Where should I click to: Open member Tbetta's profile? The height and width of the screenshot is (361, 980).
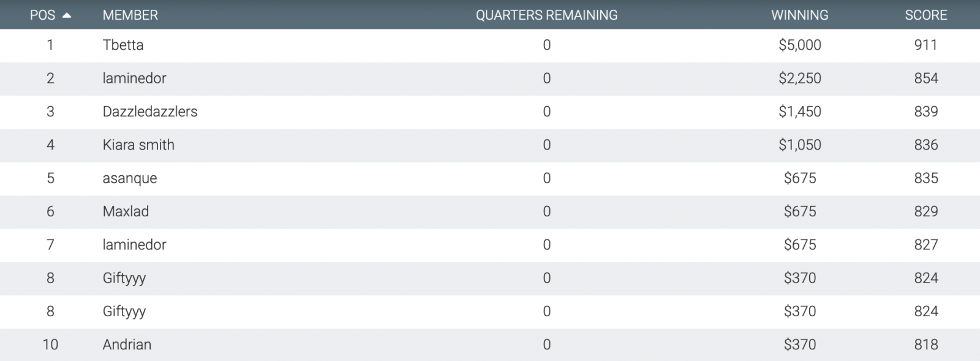(123, 45)
